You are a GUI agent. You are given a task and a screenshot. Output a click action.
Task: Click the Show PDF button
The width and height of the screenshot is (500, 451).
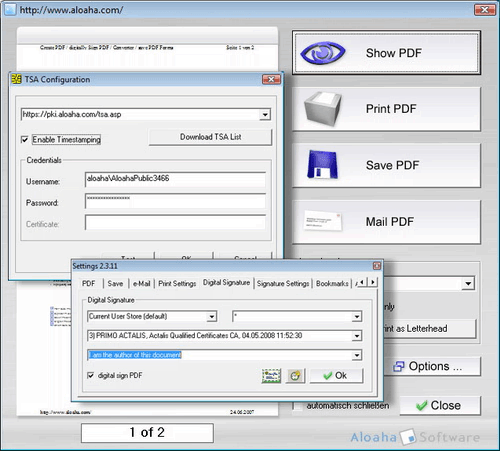pos(386,53)
